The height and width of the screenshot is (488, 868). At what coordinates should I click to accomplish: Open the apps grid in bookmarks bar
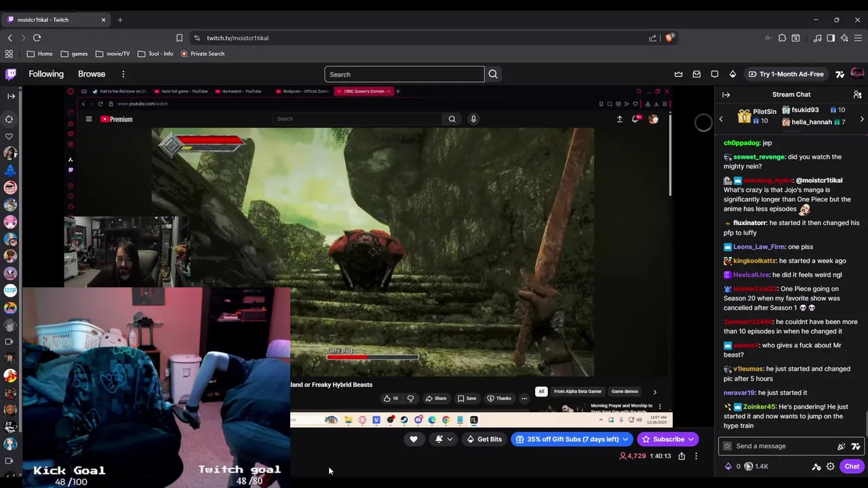click(9, 54)
